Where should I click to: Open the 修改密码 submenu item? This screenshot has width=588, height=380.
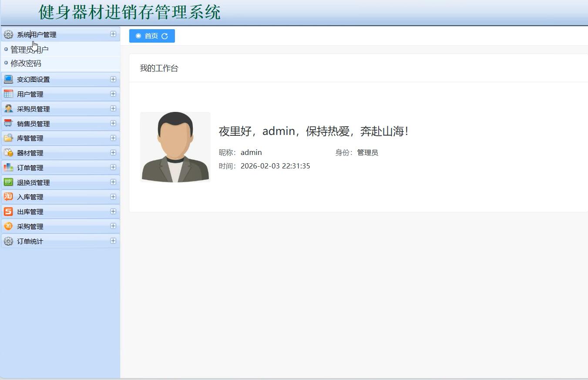26,63
